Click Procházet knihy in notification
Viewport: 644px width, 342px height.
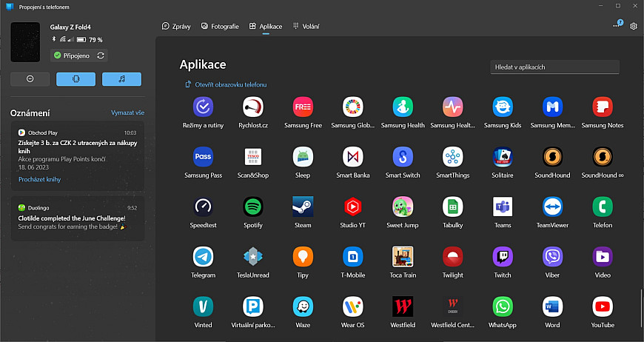[x=39, y=179]
